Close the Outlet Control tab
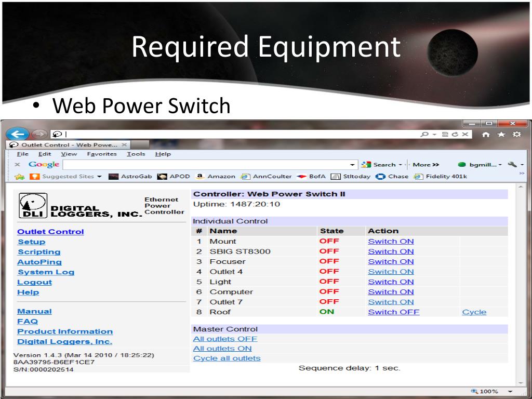This screenshot has height=399, width=532. click(x=125, y=145)
